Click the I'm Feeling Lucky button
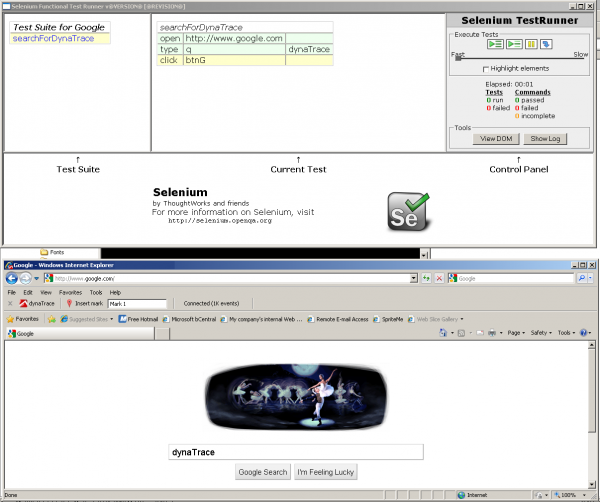 326,472
